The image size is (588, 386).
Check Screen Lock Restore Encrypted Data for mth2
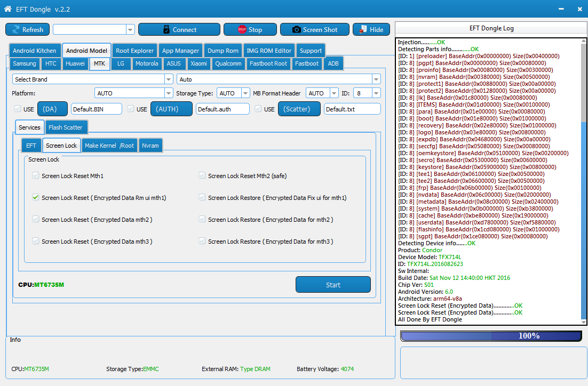click(202, 219)
